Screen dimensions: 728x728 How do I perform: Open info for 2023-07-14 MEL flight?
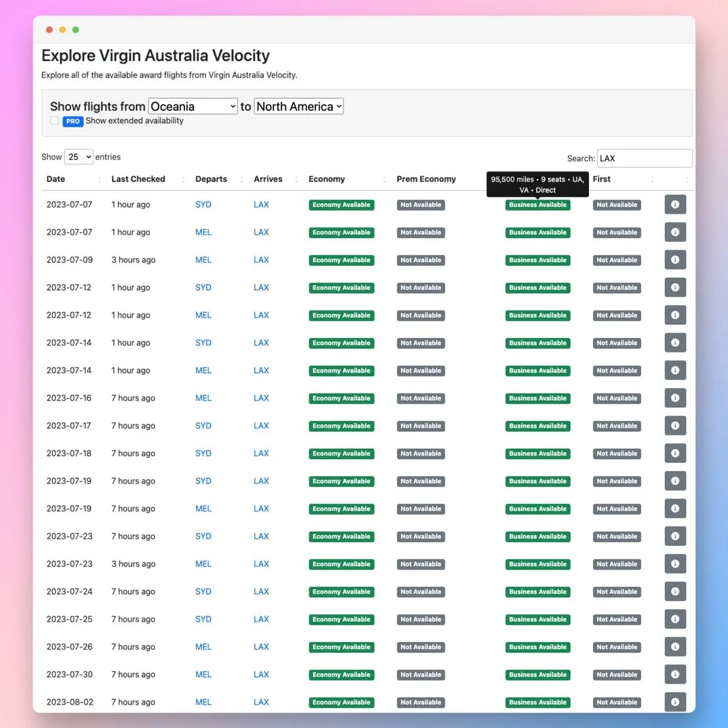point(675,370)
